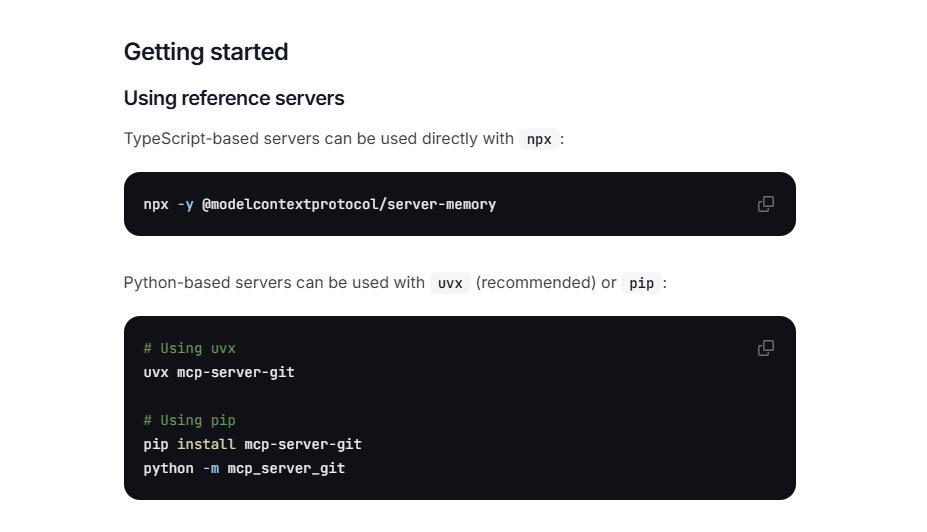Click the inline 'npx' code label
The height and width of the screenshot is (532, 927).
click(x=539, y=140)
